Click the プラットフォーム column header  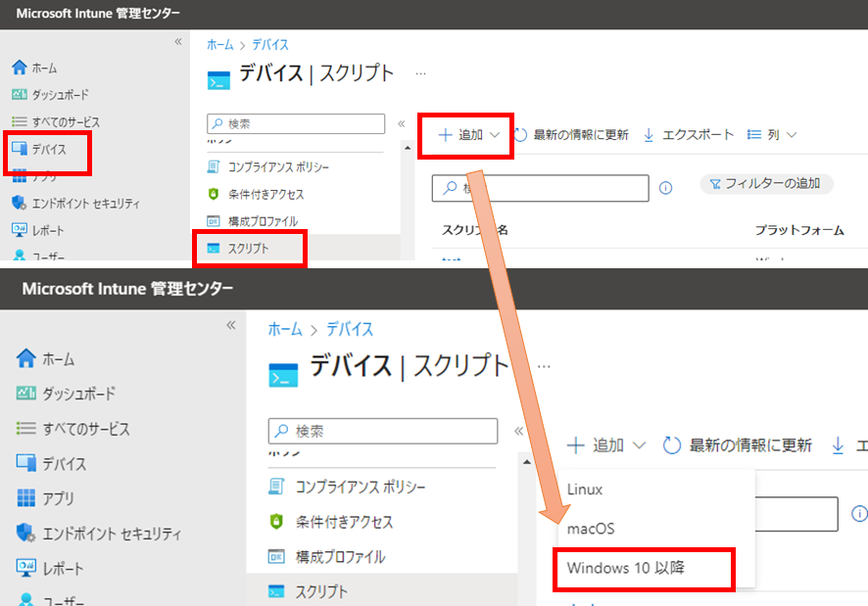coord(799,230)
